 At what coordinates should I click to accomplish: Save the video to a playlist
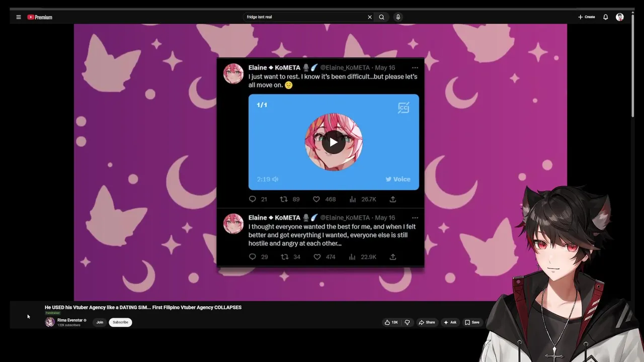click(472, 322)
